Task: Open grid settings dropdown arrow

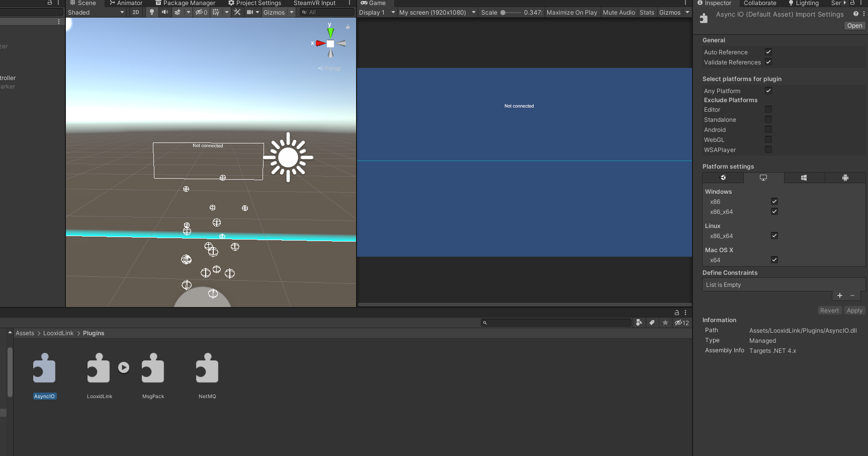Action: (x=226, y=12)
